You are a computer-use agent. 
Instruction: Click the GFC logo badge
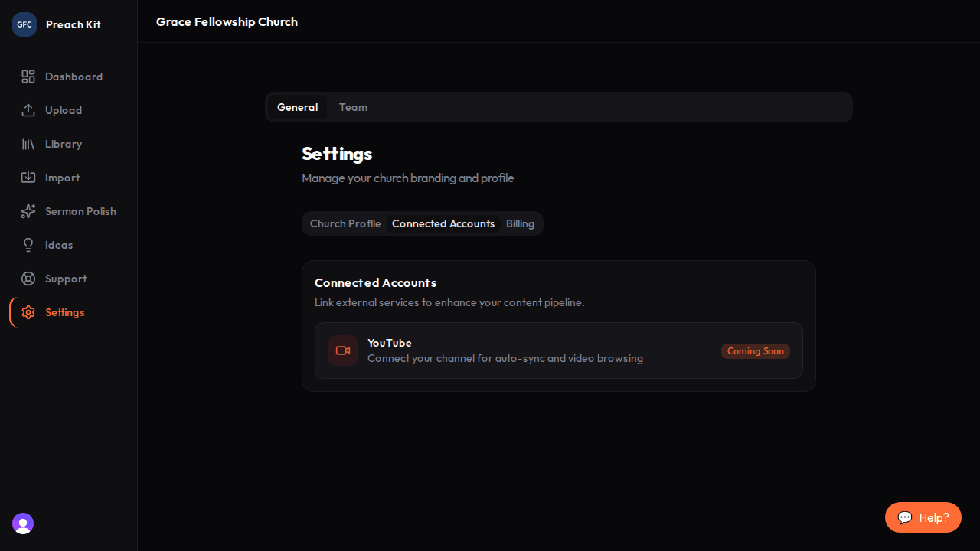[24, 24]
